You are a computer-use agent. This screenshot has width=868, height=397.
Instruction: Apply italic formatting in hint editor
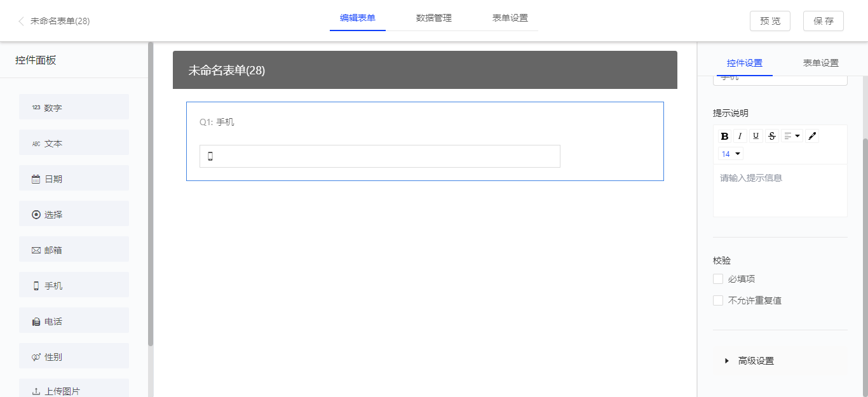740,136
